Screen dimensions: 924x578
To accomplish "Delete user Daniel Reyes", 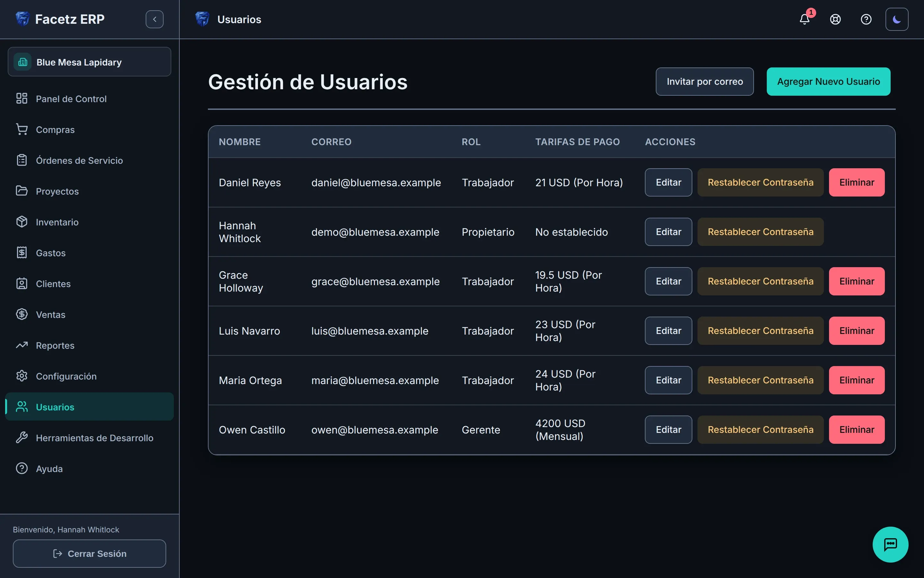I will (x=856, y=182).
